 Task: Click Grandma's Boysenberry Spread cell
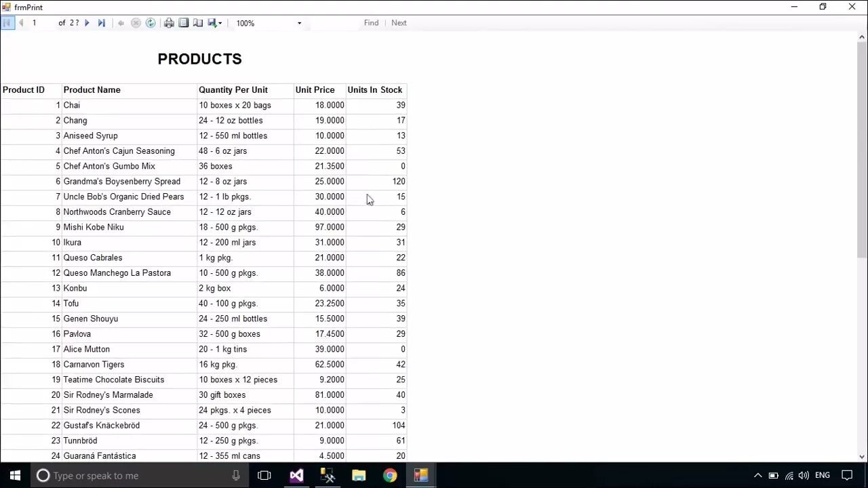point(129,182)
